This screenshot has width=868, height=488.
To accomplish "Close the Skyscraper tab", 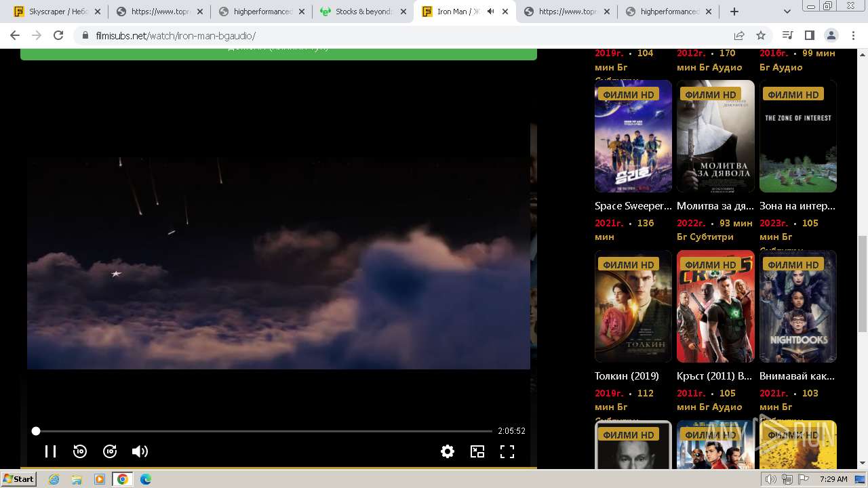I will [98, 12].
